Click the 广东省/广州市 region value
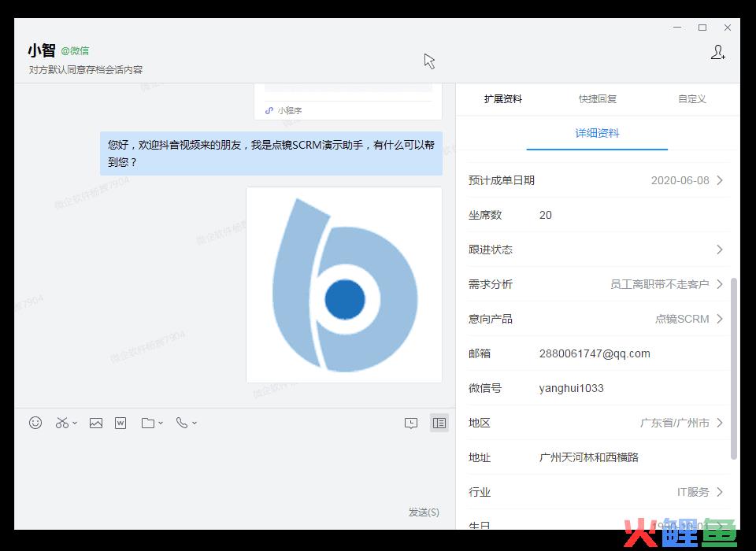 [675, 423]
